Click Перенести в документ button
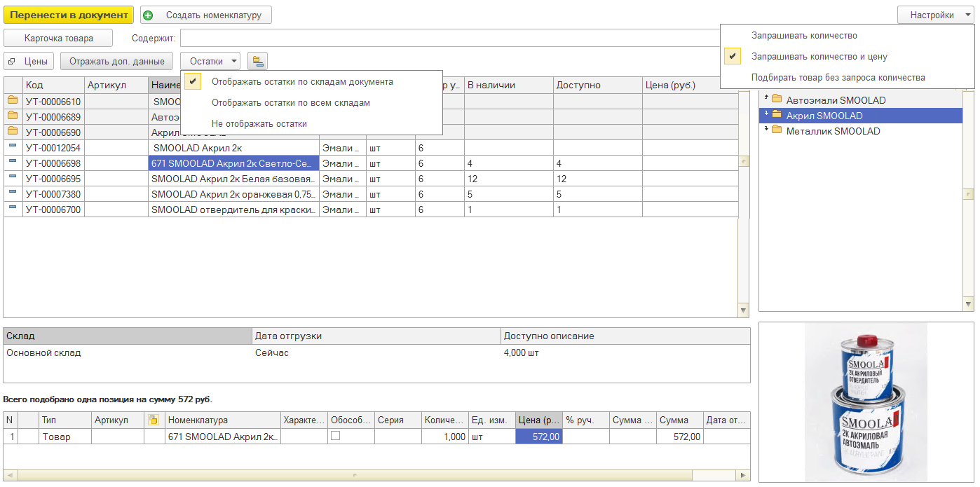Screen dimensions: 980x487 click(x=69, y=15)
